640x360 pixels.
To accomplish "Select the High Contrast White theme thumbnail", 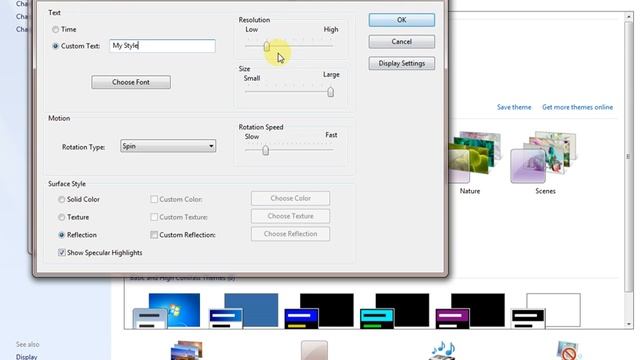I will [x=546, y=311].
